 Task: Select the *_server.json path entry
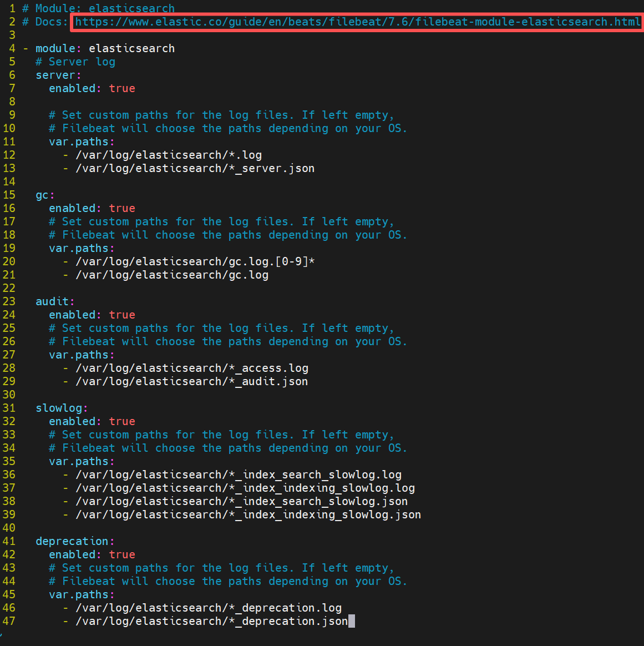(x=195, y=168)
